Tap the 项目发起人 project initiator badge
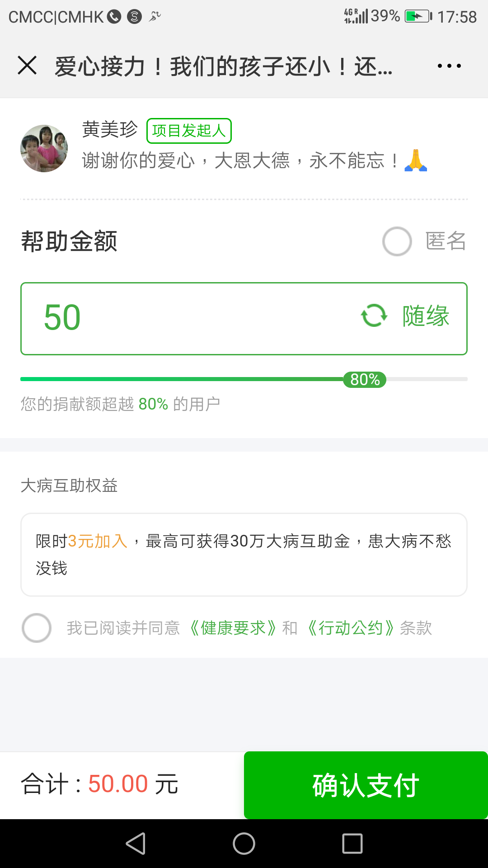This screenshot has height=868, width=488. pos(189,131)
